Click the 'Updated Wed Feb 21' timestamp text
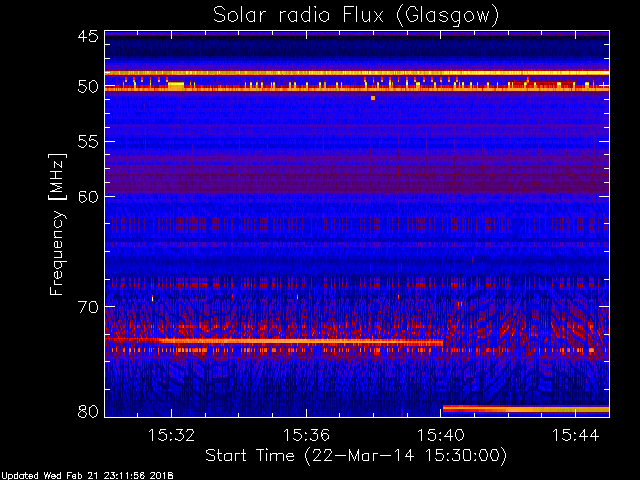Image resolution: width=640 pixels, height=480 pixels. (x=87, y=476)
